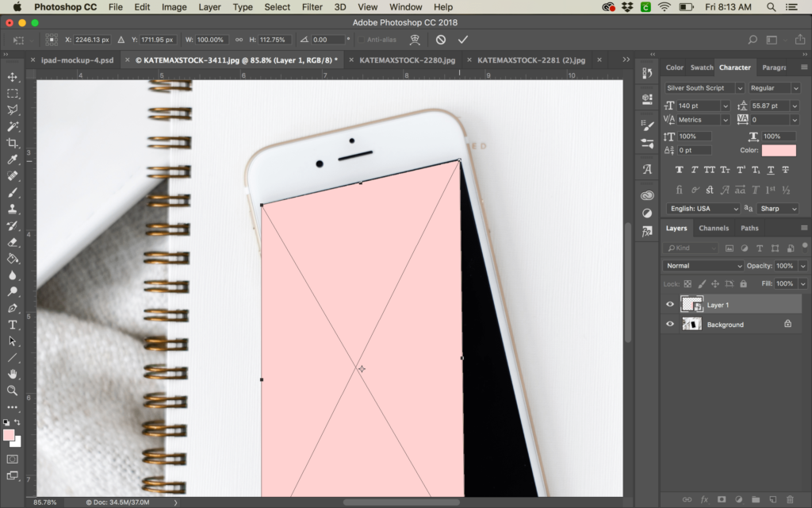Screen dimensions: 812x508
Task: Toggle link between width and height
Action: [239, 40]
